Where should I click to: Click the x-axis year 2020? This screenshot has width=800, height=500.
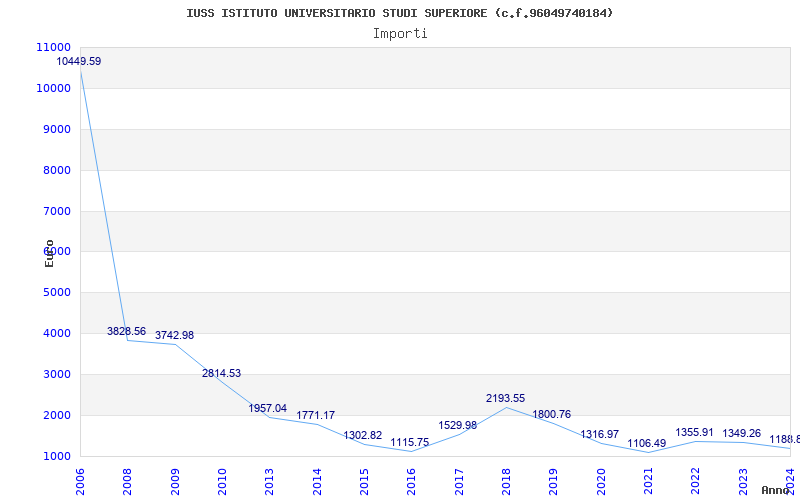pyautogui.click(x=601, y=482)
